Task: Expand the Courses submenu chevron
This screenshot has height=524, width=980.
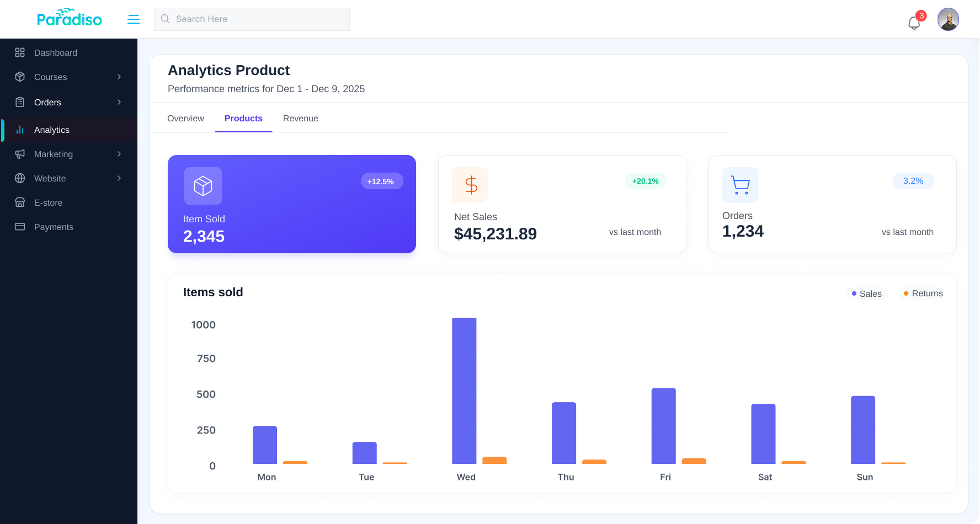Action: 119,77
